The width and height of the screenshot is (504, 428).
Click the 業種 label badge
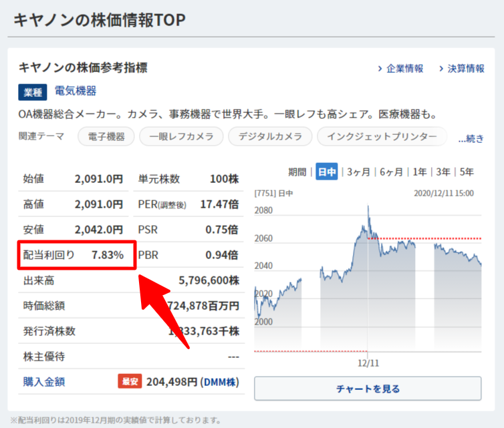(x=33, y=92)
